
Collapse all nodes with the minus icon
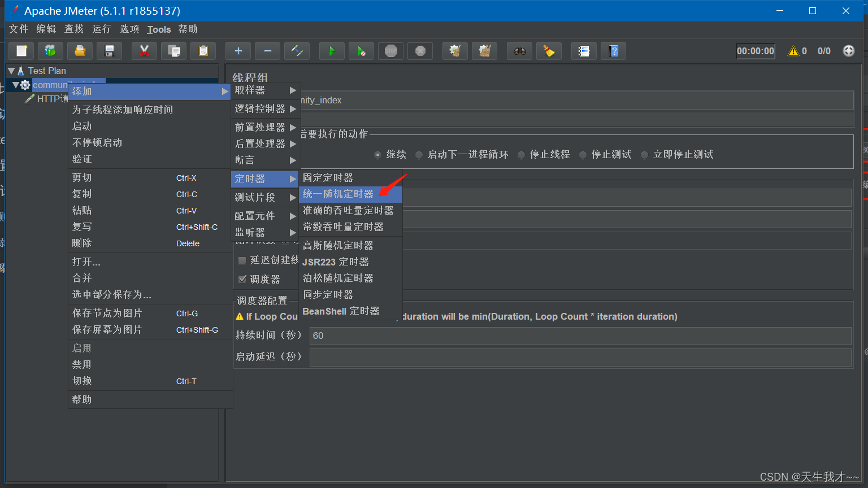point(268,51)
